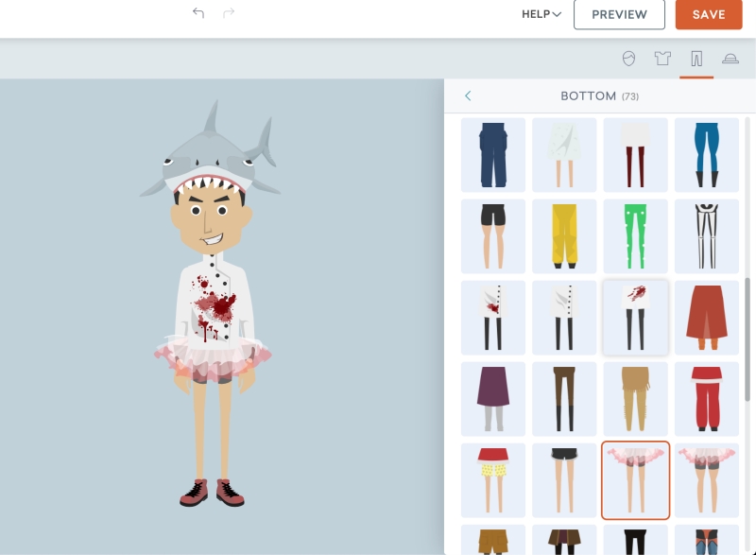Choose the clean chef coat bottom
The width and height of the screenshot is (756, 555).
tap(564, 318)
